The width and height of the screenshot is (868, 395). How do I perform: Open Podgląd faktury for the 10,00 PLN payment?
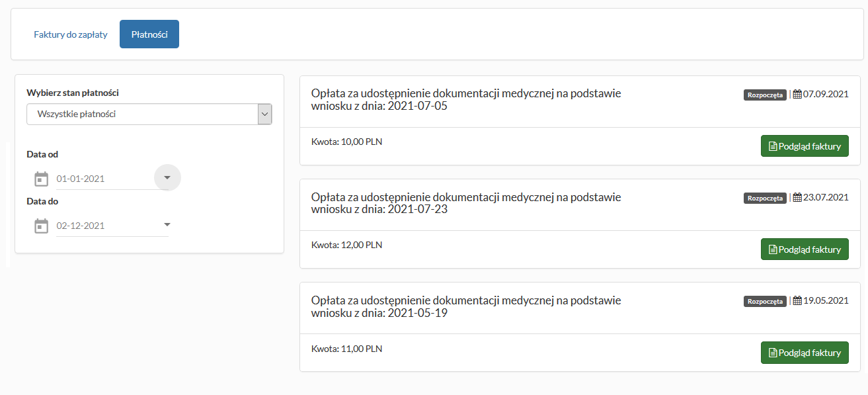tap(805, 146)
